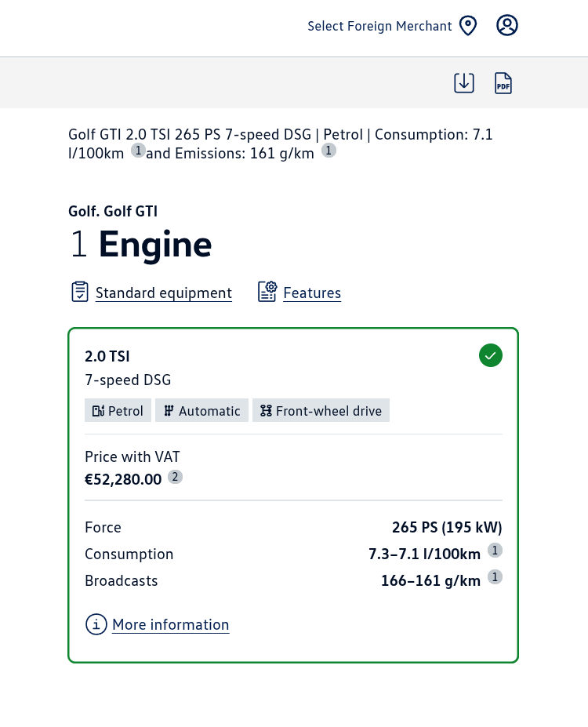The image size is (588, 727).
Task: Open the Standard equipment link
Action: [163, 293]
